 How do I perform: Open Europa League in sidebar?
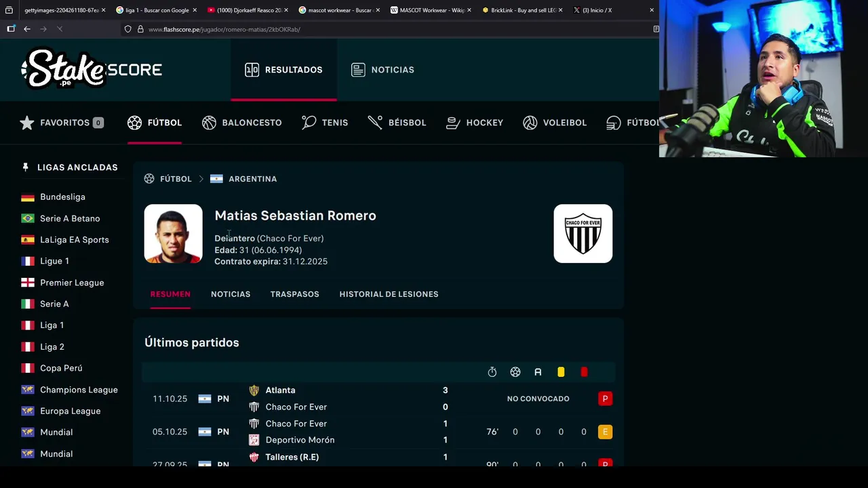click(x=70, y=411)
